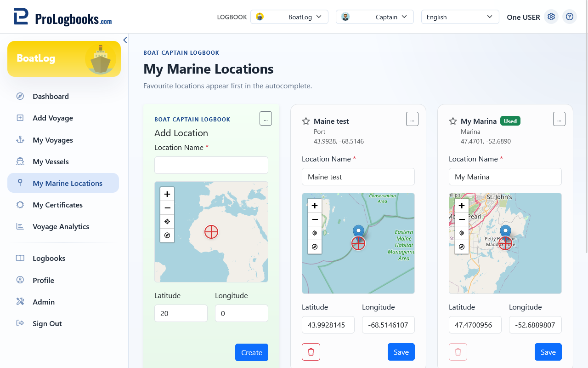
Task: Click the green Used badge
Action: point(510,121)
